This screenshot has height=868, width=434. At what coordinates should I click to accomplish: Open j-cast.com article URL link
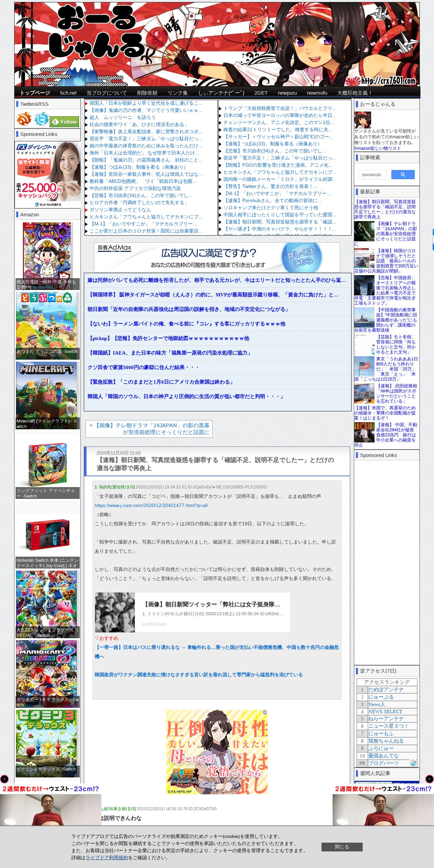151,505
